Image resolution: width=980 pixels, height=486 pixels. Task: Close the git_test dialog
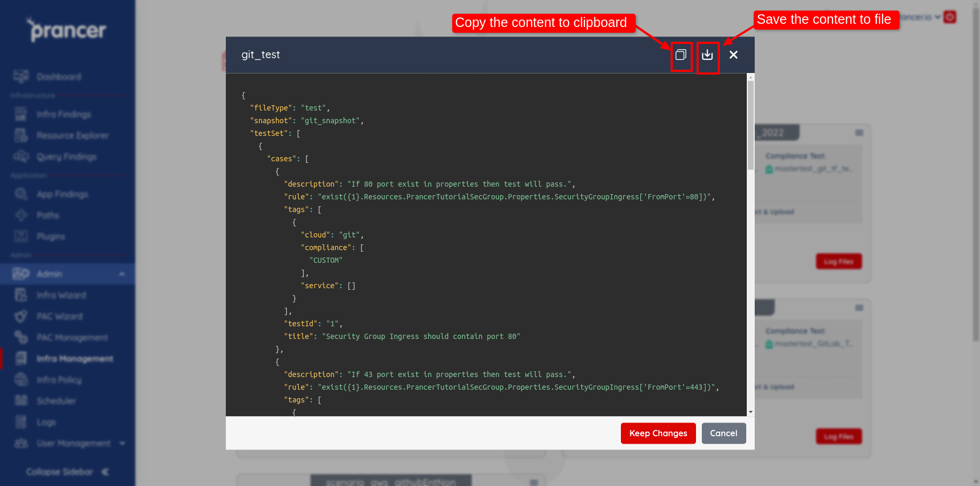734,55
